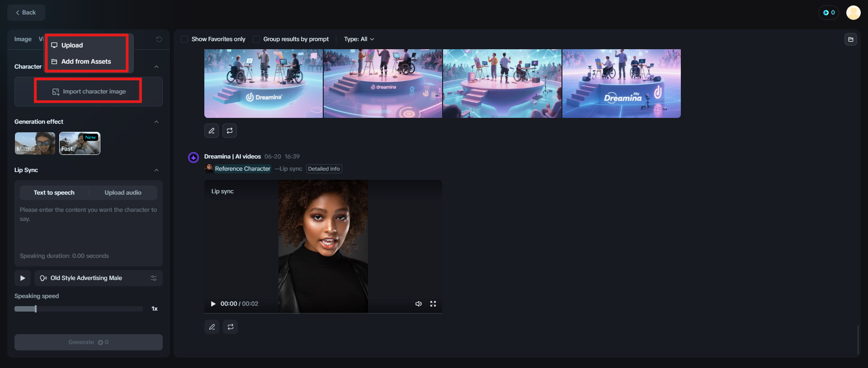Viewport: 868px width, 368px height.
Task: Select the Fast generation effect
Action: click(x=80, y=144)
